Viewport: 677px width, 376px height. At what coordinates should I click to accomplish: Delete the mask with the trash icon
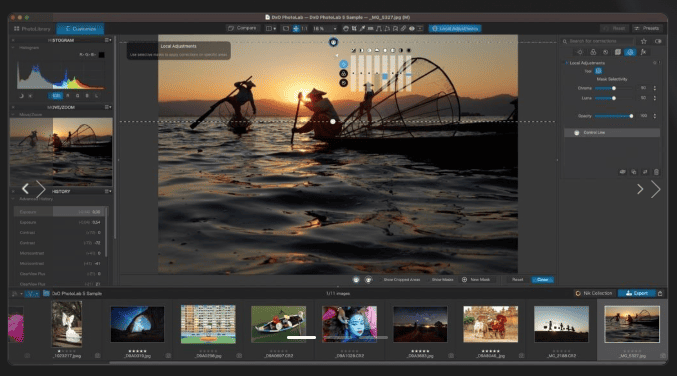coord(656,172)
